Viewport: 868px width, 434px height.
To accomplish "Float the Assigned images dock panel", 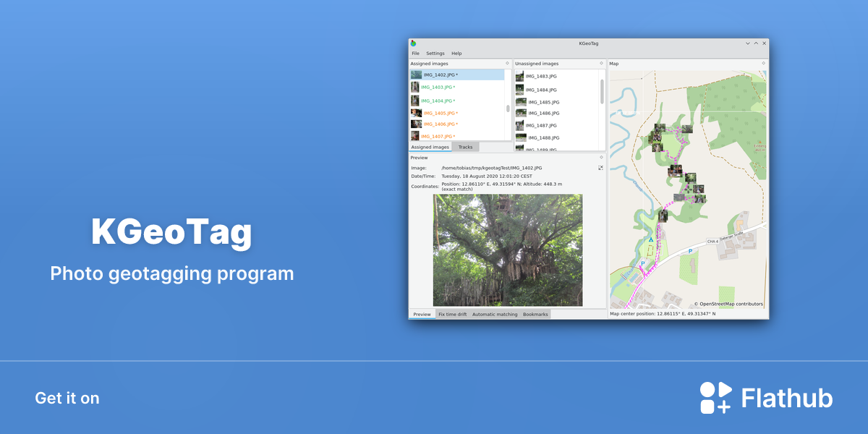I will 508,64.
